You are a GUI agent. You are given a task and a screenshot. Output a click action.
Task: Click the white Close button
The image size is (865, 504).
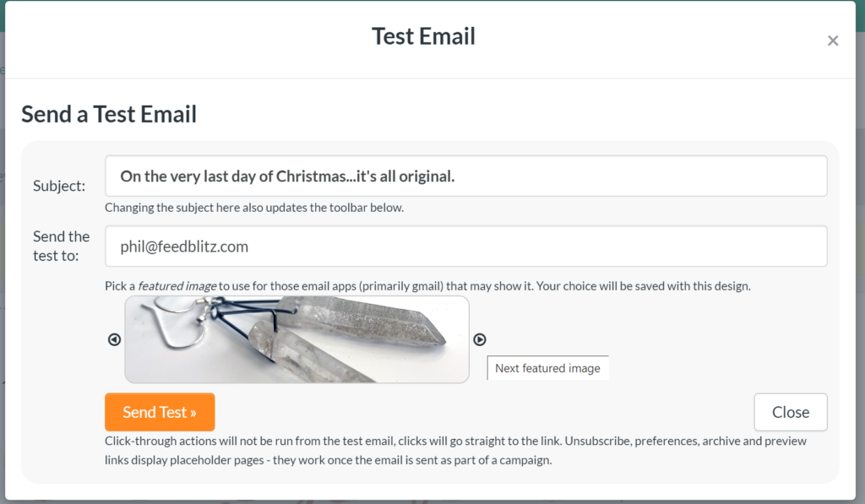point(790,412)
